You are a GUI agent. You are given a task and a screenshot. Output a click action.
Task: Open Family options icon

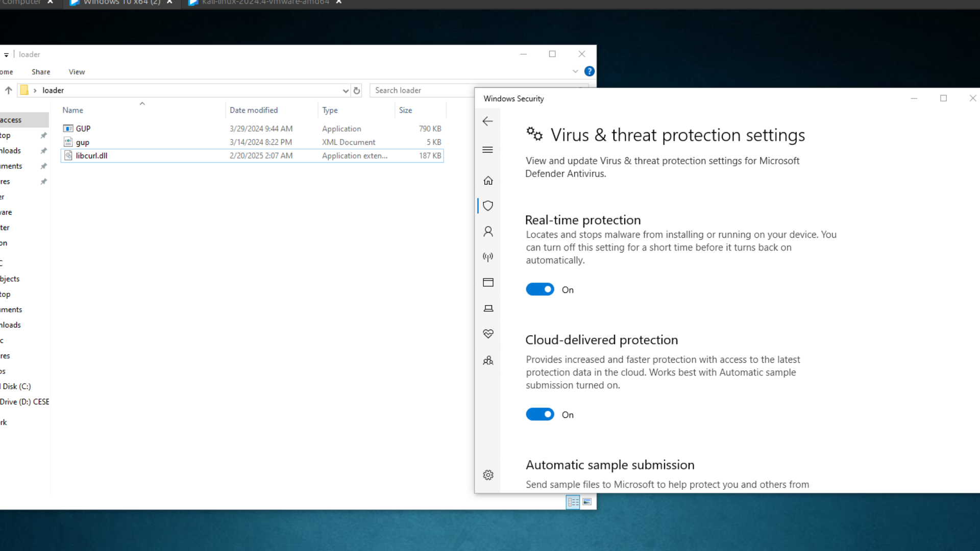(x=488, y=361)
